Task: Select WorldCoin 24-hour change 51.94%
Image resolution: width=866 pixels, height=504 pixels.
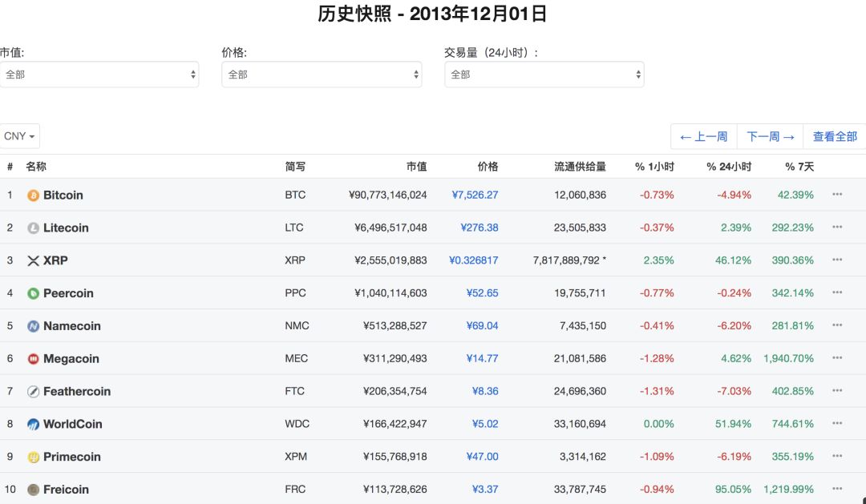Action: click(x=733, y=424)
